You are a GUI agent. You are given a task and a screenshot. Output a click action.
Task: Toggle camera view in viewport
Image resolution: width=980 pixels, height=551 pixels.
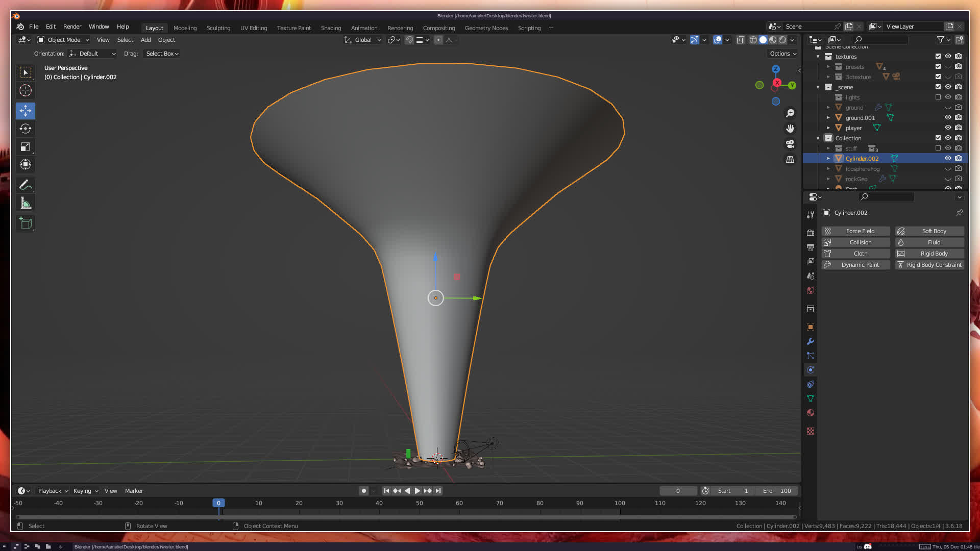coord(790,144)
